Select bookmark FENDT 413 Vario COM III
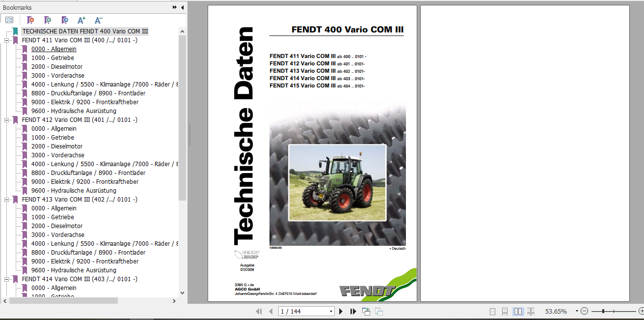The height and width of the screenshot is (320, 644). tap(80, 200)
